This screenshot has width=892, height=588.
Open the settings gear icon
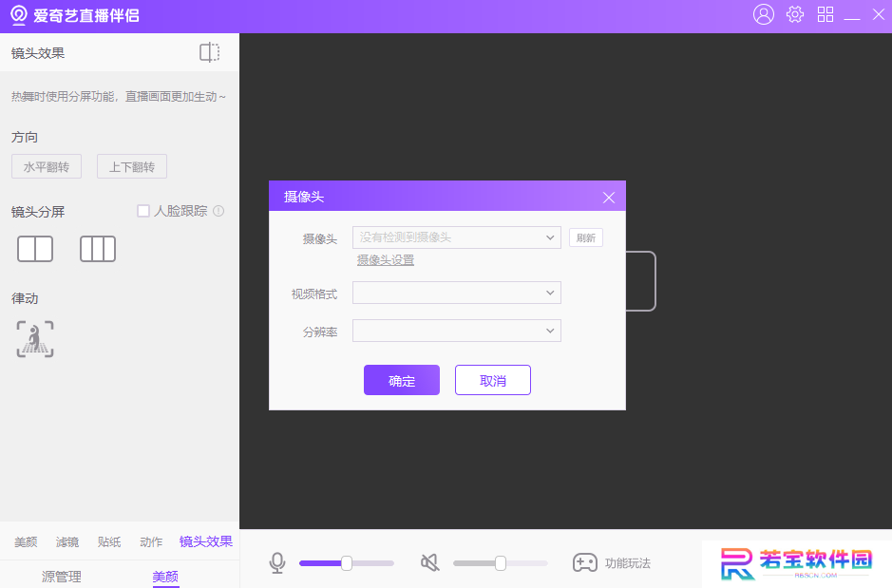795,14
